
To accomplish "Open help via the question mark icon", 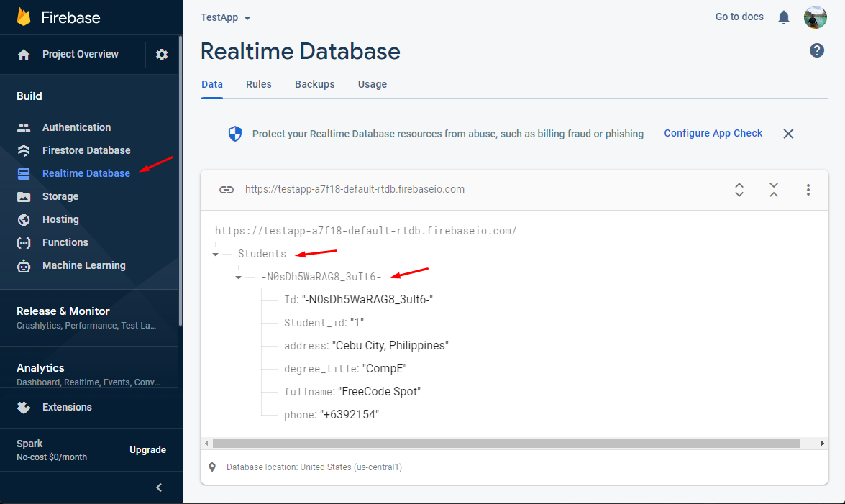I will [x=817, y=50].
